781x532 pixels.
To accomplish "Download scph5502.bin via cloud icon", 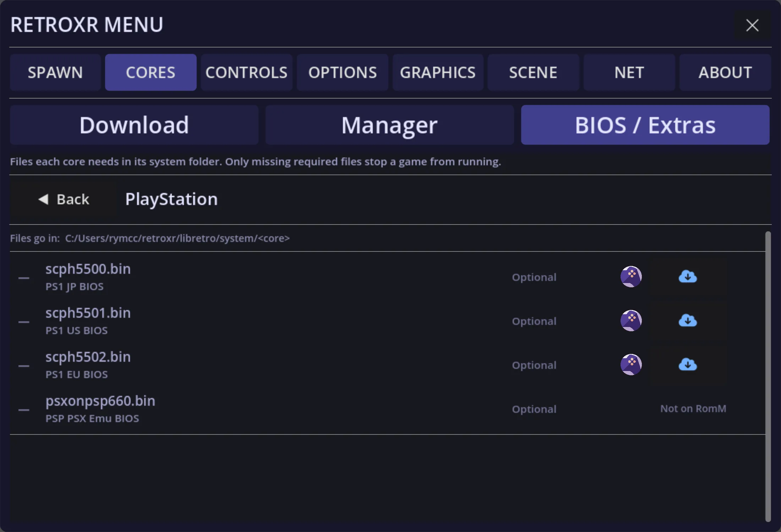I will (x=688, y=365).
